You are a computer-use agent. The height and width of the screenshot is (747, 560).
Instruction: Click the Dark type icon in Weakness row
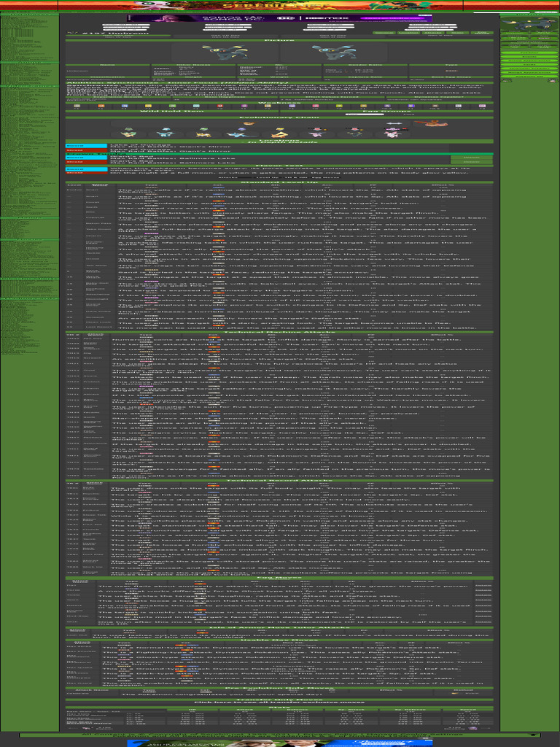pyautogui.click(x=435, y=106)
